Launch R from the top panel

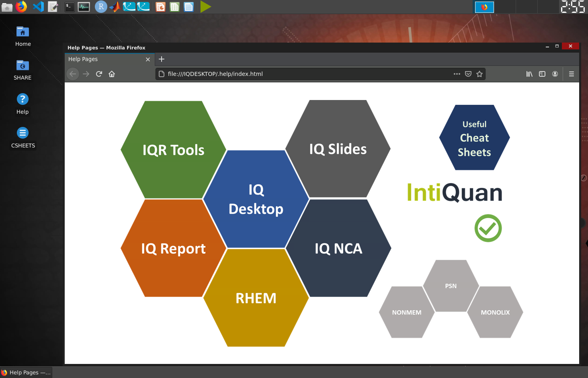click(x=101, y=7)
